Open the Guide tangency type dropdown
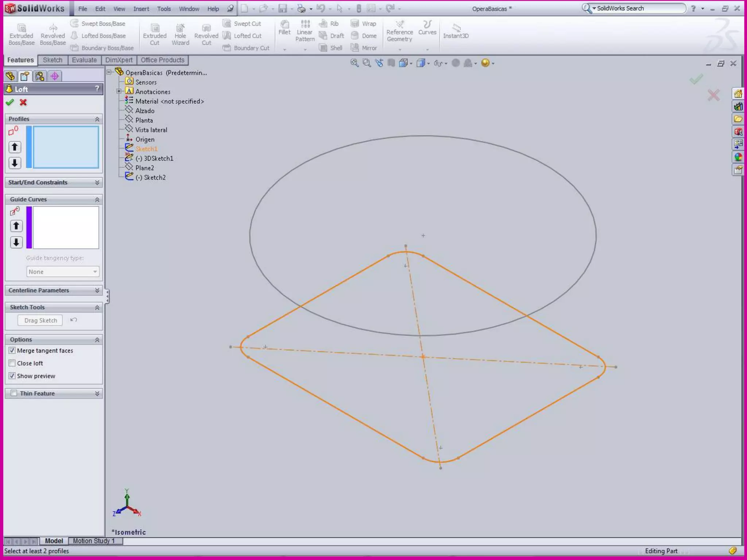The image size is (747, 560). pos(63,272)
